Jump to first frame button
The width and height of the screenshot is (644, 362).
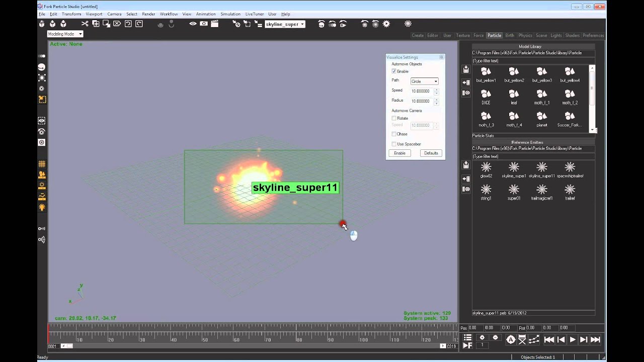(x=549, y=340)
